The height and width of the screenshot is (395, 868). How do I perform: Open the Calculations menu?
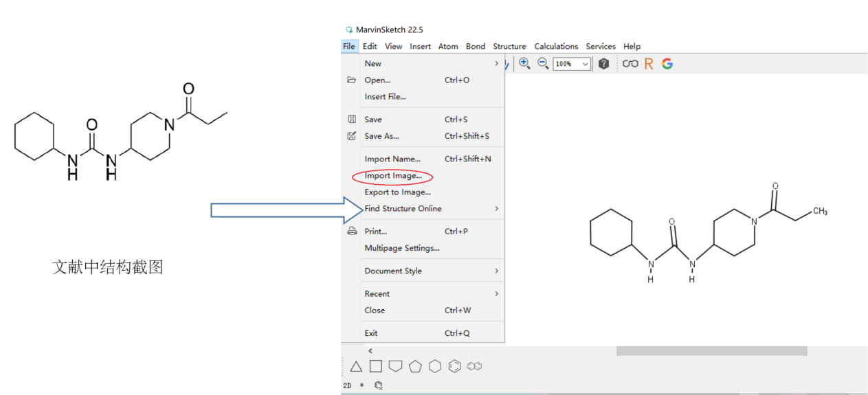pos(556,46)
